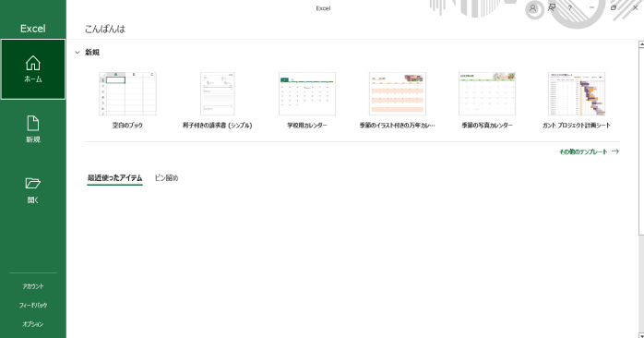
Task: Open フィードバック in sidebar
Action: coord(33,305)
